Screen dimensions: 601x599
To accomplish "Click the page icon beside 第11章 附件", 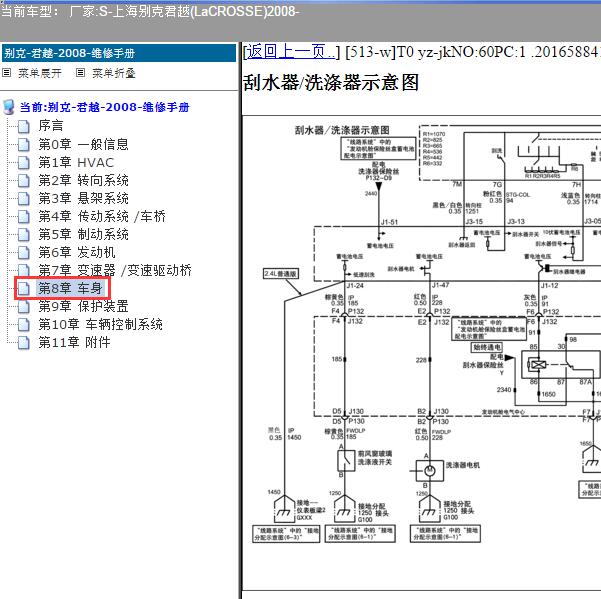I will coord(24,343).
